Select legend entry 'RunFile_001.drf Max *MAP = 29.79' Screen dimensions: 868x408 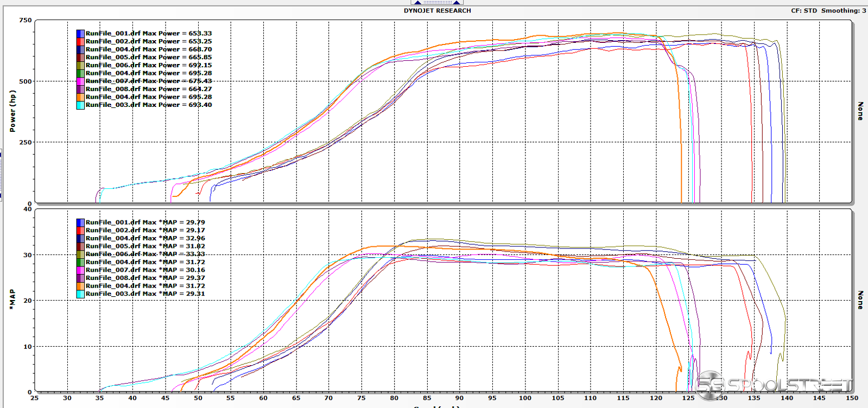point(145,222)
